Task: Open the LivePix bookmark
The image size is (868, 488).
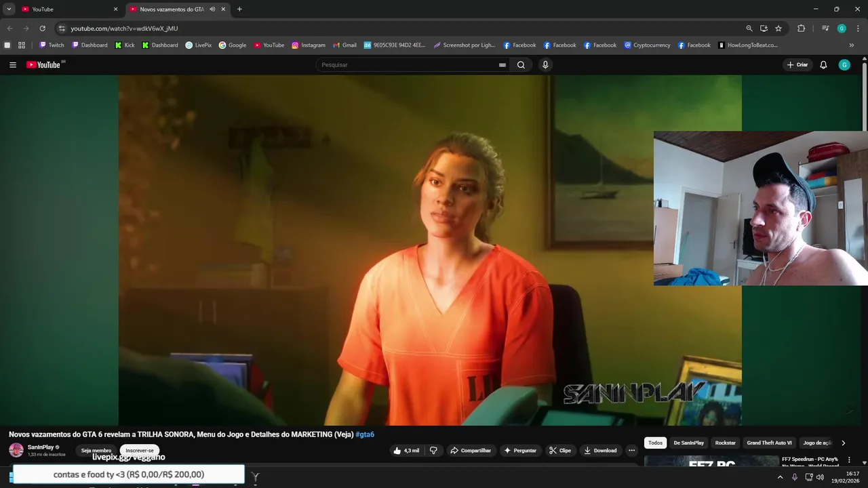Action: [199, 45]
